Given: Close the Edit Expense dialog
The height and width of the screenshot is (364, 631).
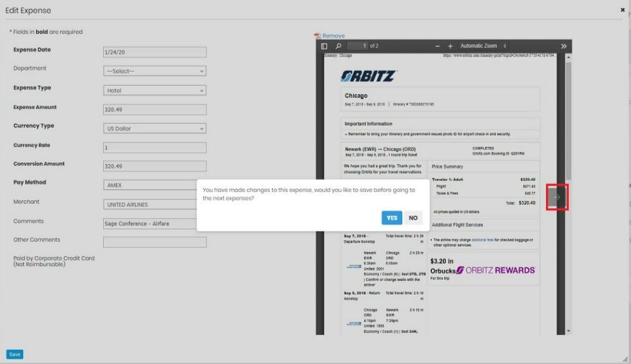Looking at the screenshot, I should coord(623,10).
